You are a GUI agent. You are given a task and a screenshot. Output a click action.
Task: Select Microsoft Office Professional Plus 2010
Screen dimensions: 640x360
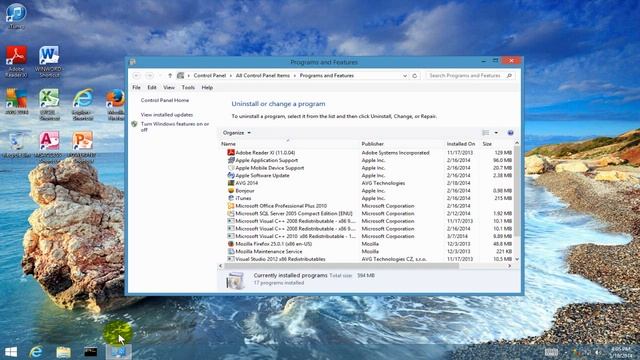point(369,206)
